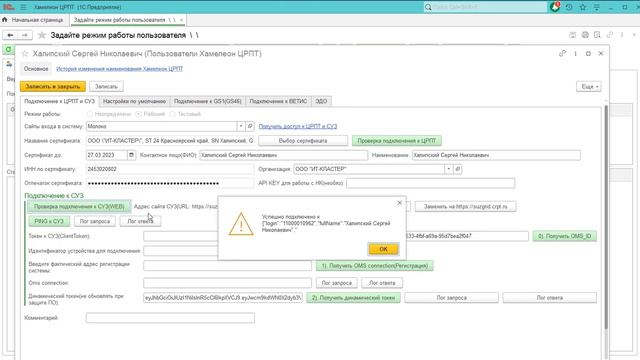This screenshot has height=360, width=640.
Task: Click the ИНН по сертификату field
Action: (x=170, y=169)
